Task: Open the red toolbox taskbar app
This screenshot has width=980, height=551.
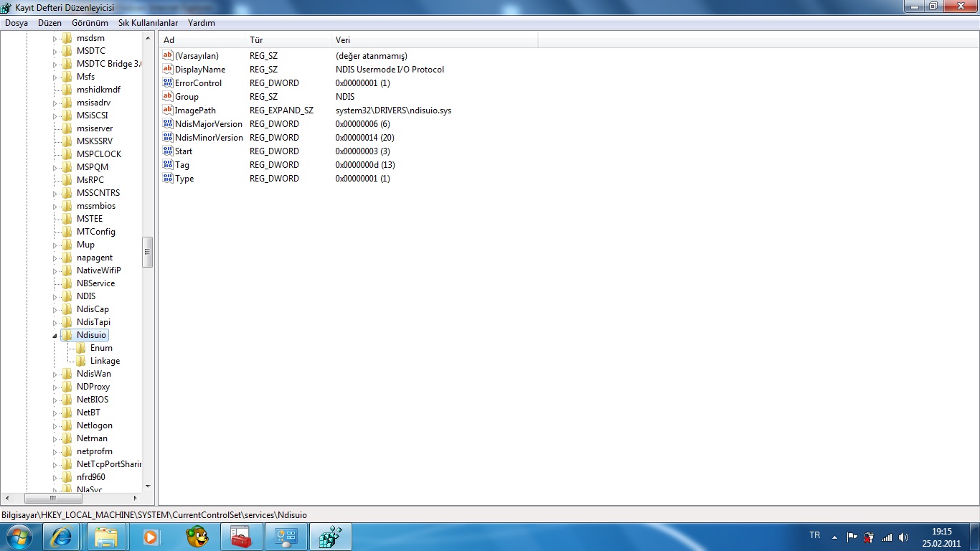Action: [241, 537]
